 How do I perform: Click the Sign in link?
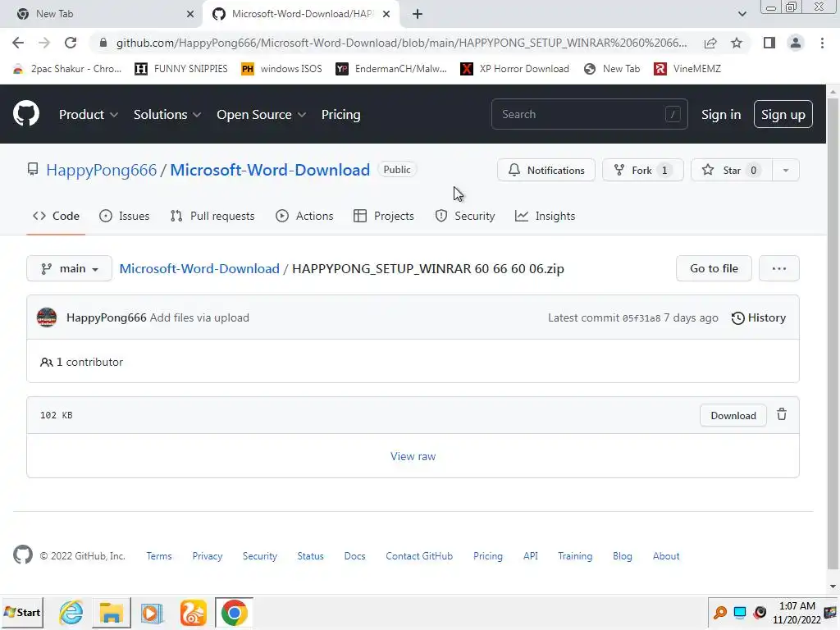(721, 115)
